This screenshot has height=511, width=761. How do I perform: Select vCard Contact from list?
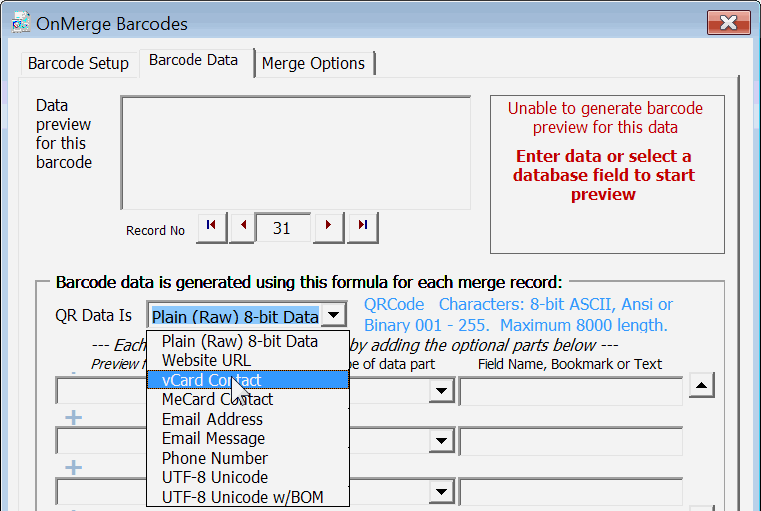pos(211,380)
